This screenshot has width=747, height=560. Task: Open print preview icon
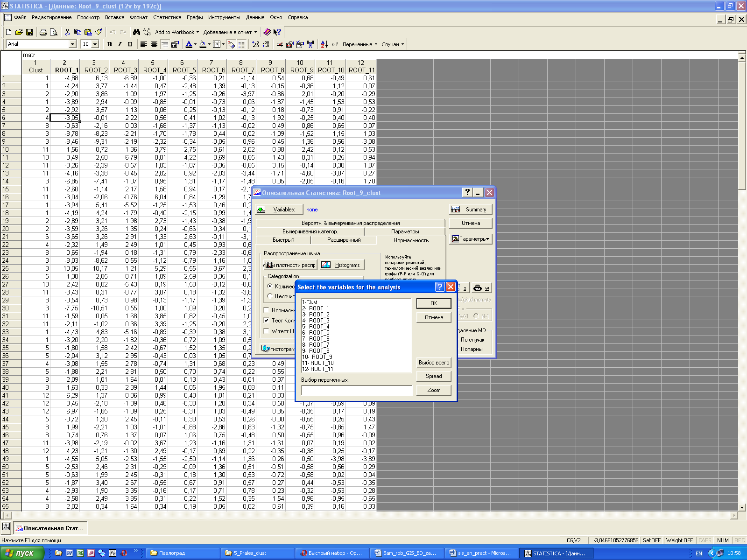[x=54, y=32]
